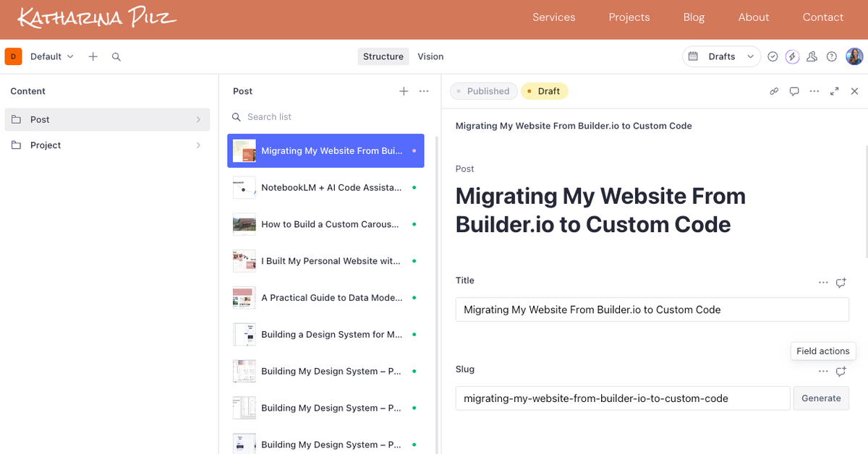Screen dimensions: 868x454
Task: Open the About page link
Action: (754, 17)
